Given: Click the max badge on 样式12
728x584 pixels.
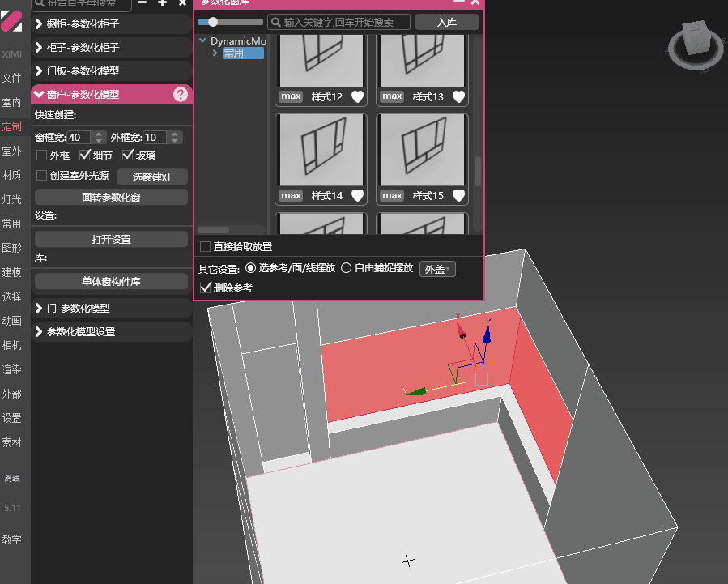Looking at the screenshot, I should [x=291, y=96].
